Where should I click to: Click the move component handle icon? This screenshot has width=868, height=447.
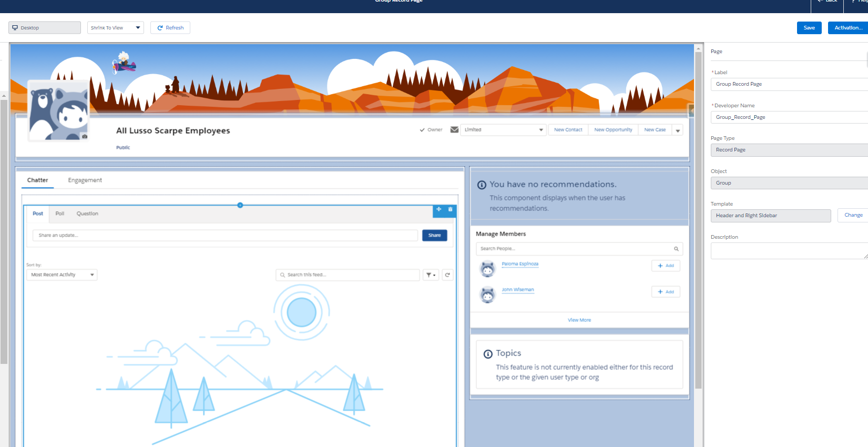438,209
